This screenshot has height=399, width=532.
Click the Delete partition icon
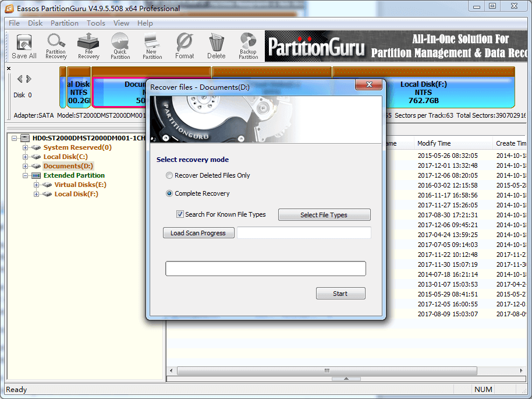pos(216,47)
